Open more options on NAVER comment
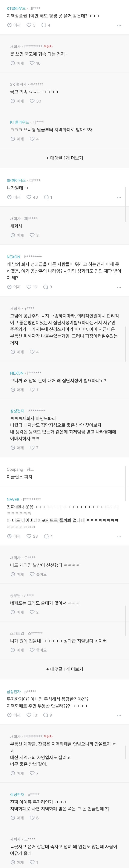 point(119,537)
